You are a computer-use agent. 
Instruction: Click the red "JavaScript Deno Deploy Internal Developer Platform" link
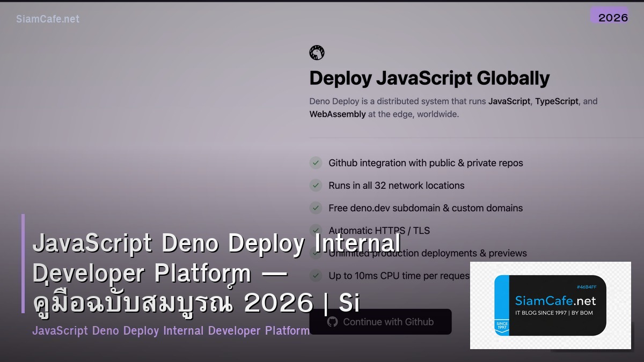tap(172, 331)
